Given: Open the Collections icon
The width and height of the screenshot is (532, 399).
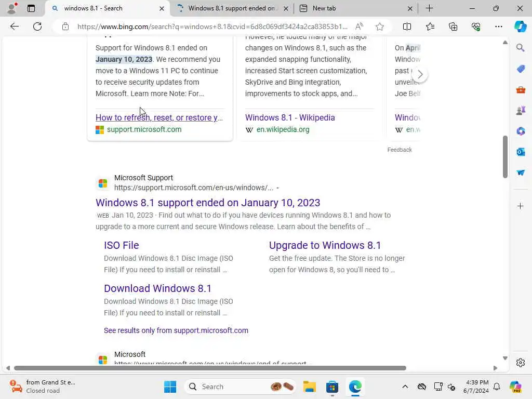Looking at the screenshot, I should coord(453,26).
